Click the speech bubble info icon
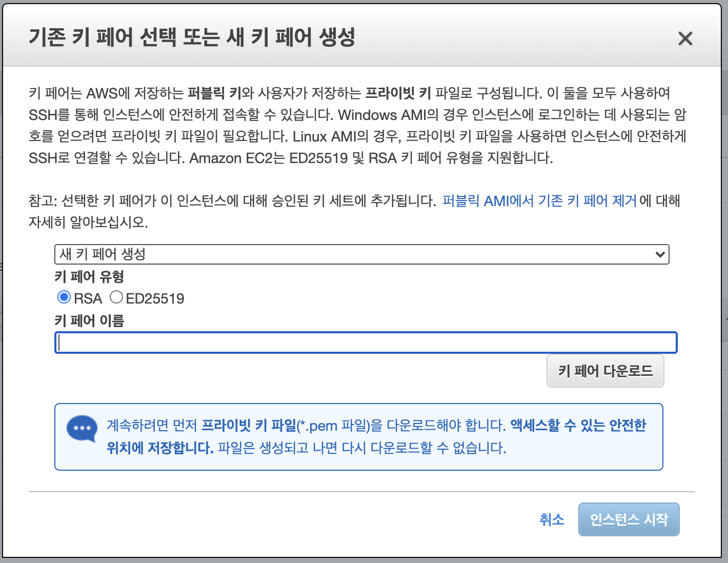This screenshot has height=563, width=728. pyautogui.click(x=82, y=429)
